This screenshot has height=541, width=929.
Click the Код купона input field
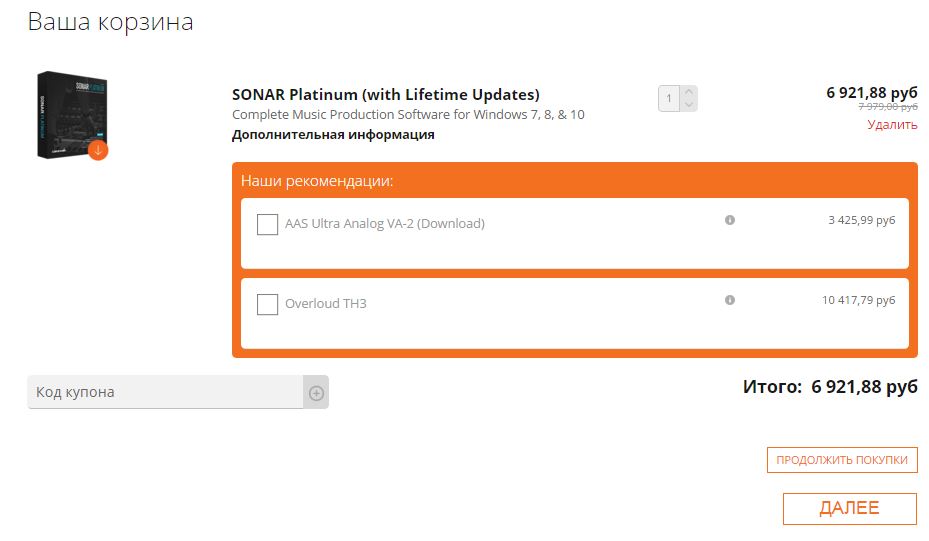click(165, 392)
